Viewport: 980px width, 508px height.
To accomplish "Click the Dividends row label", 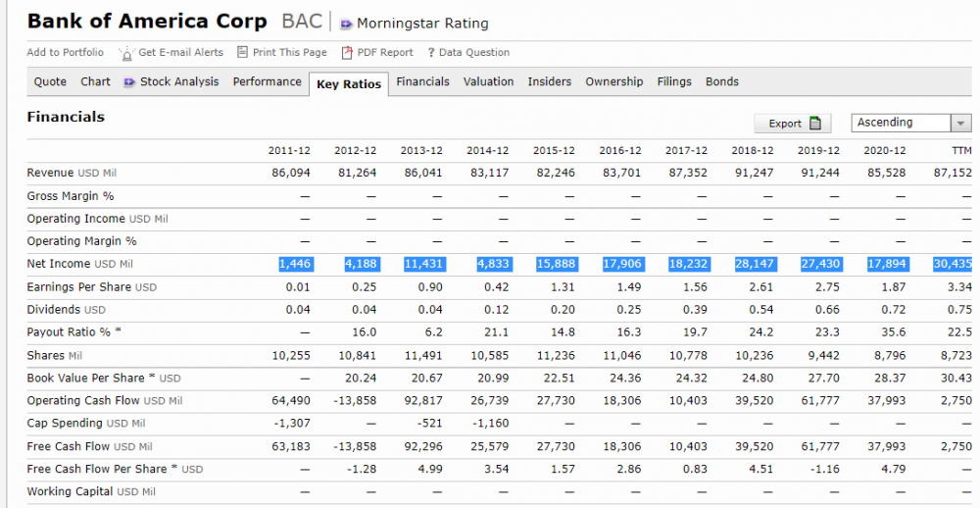I will click(x=67, y=310).
